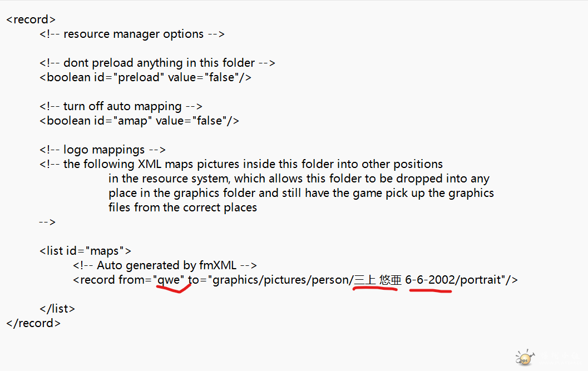This screenshot has width=588, height=371.
Task: Click the "place in the graphics folder" line
Action: click(x=301, y=193)
